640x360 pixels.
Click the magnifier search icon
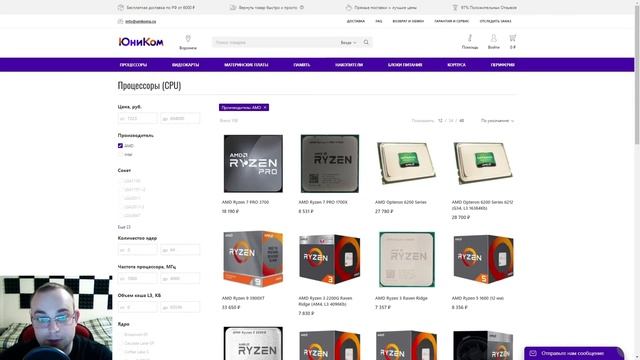pyautogui.click(x=366, y=42)
